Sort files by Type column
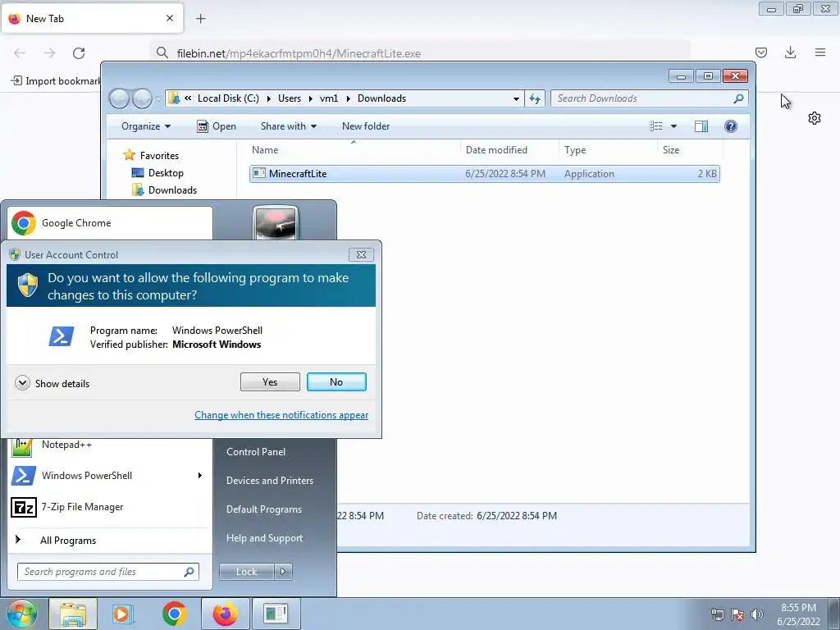Screen dimensions: 840x630 [608, 150]
